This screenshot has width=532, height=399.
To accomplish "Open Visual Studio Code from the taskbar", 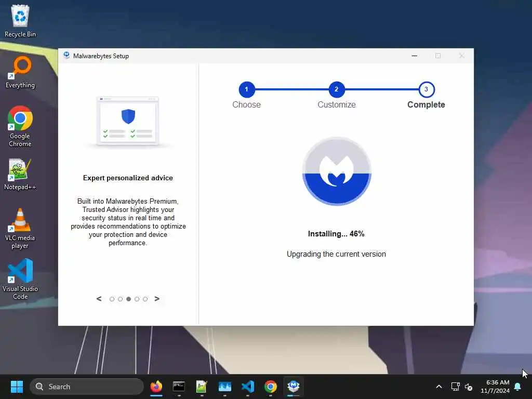I will click(248, 387).
